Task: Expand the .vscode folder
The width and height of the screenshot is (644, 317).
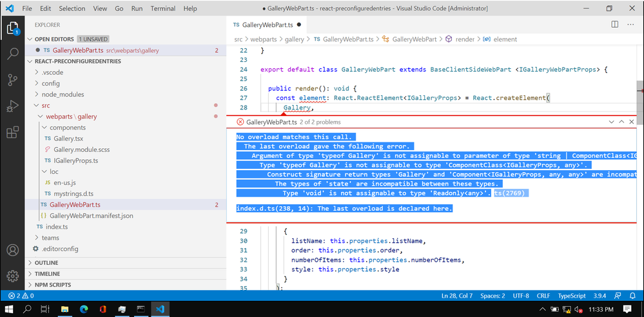Action: click(125, 72)
